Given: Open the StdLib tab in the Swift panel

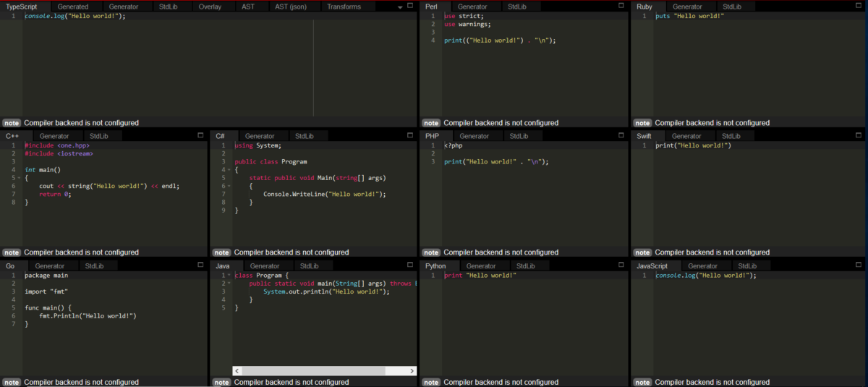Looking at the screenshot, I should (731, 136).
